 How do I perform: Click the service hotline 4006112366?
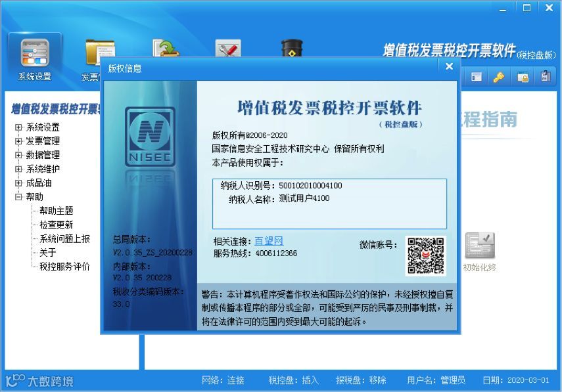tap(276, 253)
